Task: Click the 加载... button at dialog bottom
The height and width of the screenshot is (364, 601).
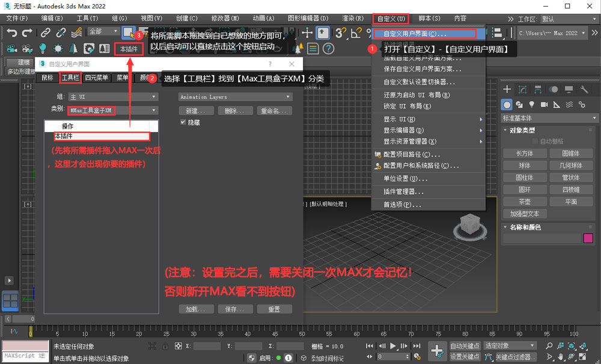Action: coord(196,309)
